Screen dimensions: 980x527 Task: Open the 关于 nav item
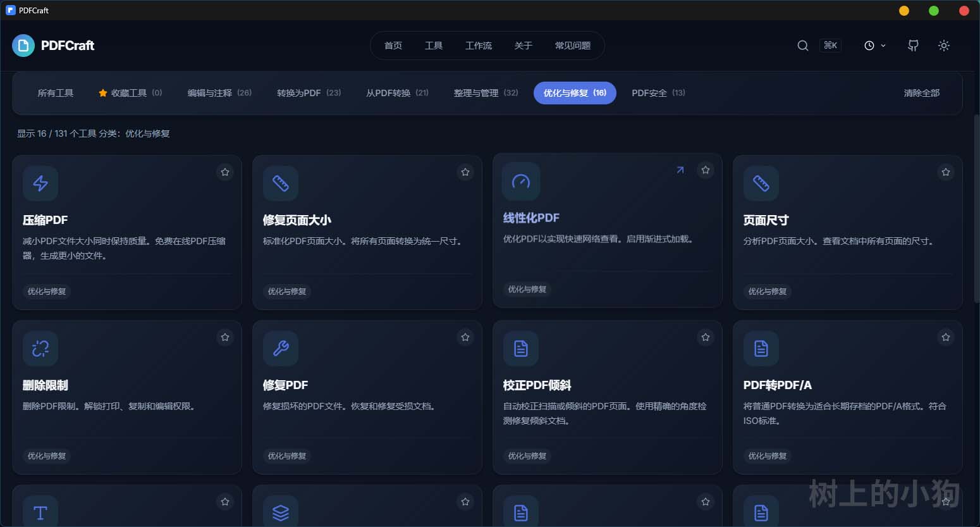coord(524,46)
